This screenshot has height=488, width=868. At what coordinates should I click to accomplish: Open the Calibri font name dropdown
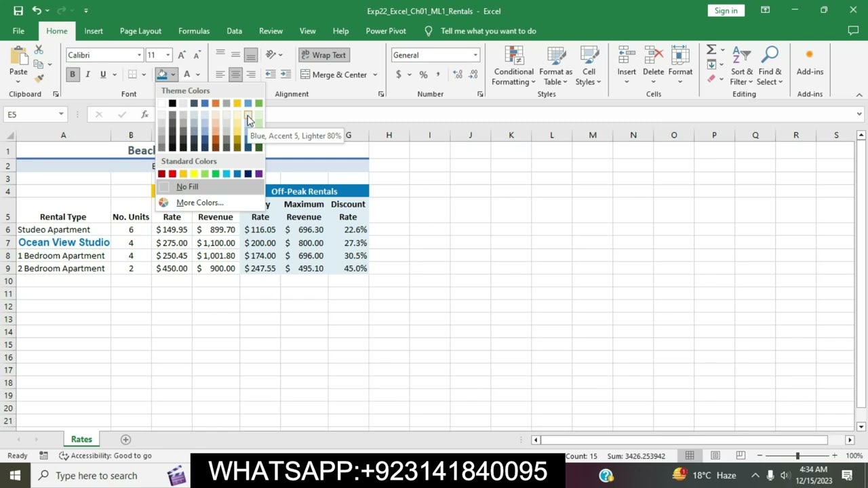click(140, 55)
